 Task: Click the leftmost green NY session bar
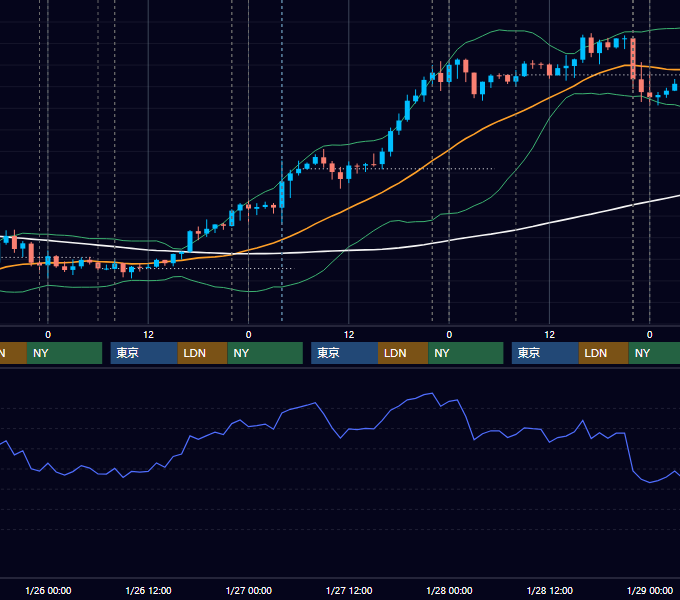(64, 353)
